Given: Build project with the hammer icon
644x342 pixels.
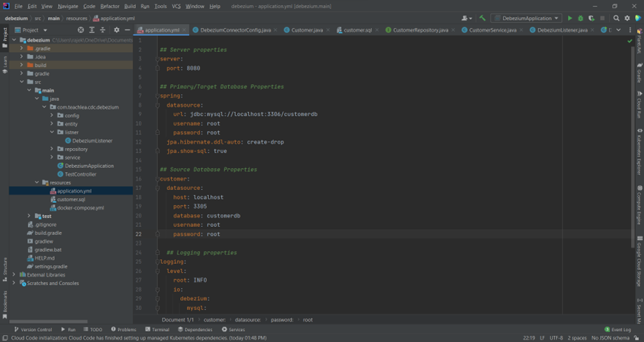Looking at the screenshot, I should (482, 18).
